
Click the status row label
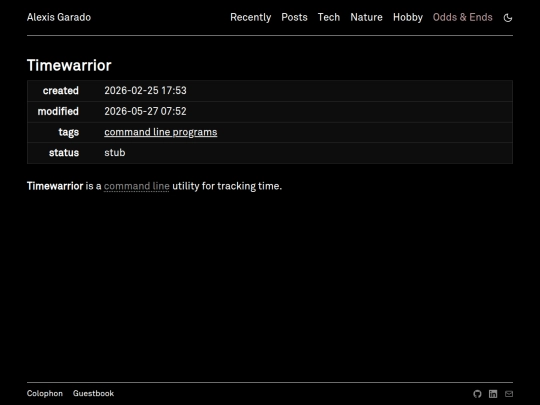click(x=64, y=153)
